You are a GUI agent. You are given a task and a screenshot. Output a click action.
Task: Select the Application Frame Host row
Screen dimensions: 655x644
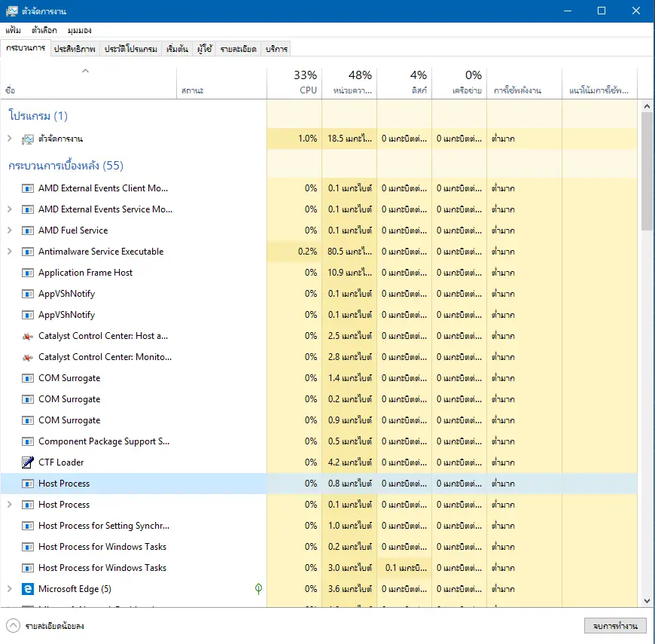(x=319, y=273)
